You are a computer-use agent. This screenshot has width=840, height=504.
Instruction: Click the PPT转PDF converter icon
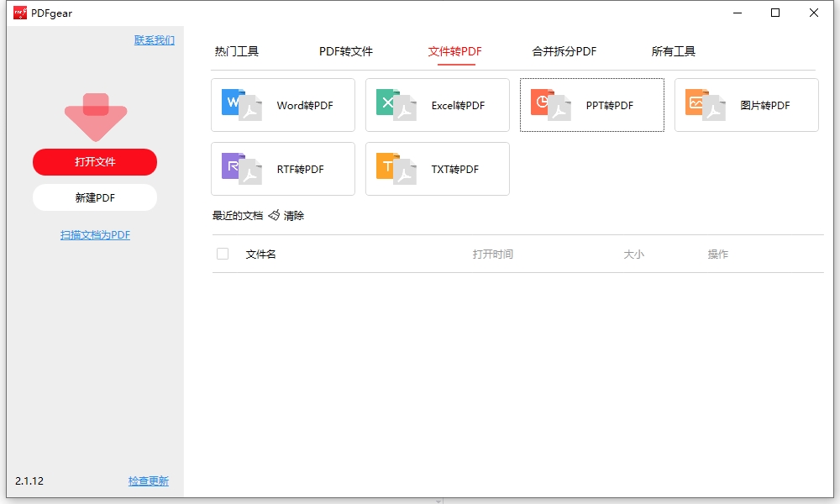click(x=551, y=105)
